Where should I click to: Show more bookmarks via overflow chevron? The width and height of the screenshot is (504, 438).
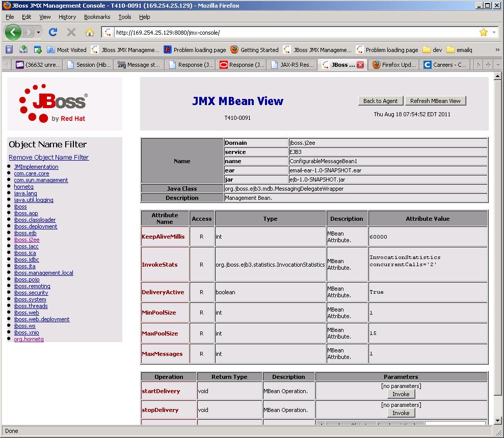(x=497, y=50)
